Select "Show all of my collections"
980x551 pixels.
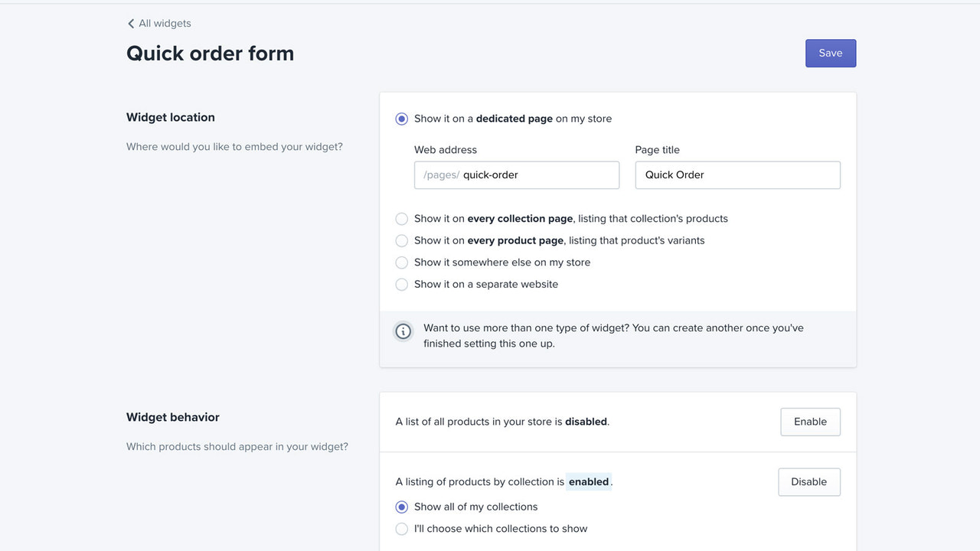pos(402,507)
